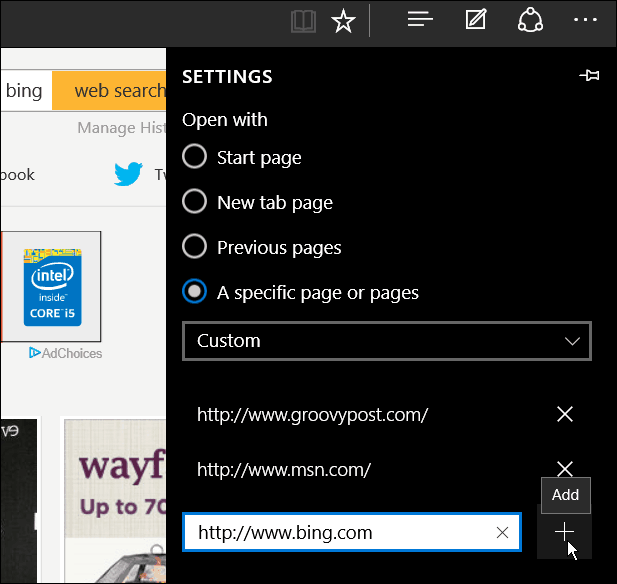Open Reading view book icon

[x=303, y=21]
